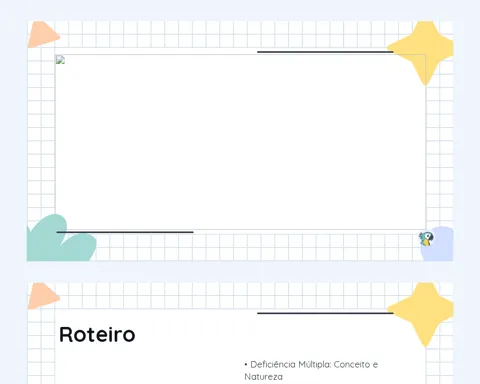Click the blank area under the Roteiro heading

coord(147,365)
